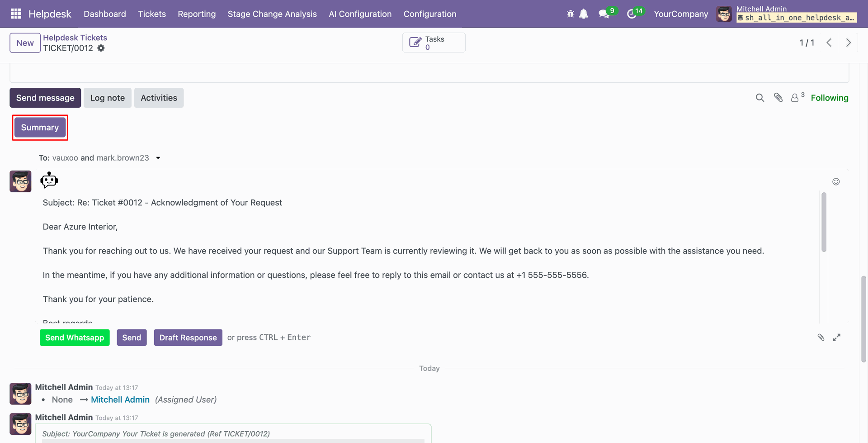Open Configuration menu
The image size is (868, 443).
430,14
